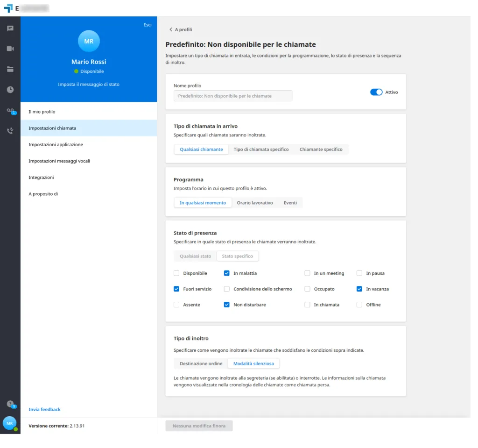Select Impostazioni chiamata menu item
The height and width of the screenshot is (448, 478).
tap(89, 128)
